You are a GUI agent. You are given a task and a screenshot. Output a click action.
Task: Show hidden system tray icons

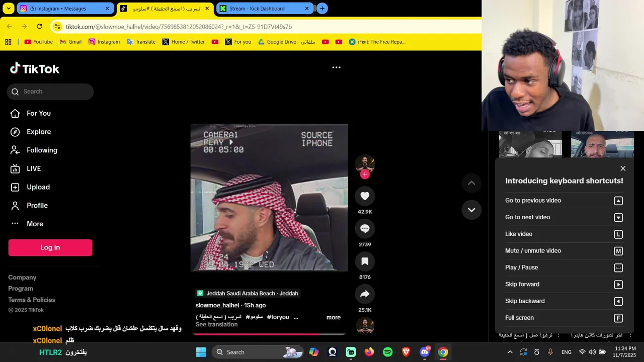pos(510,352)
